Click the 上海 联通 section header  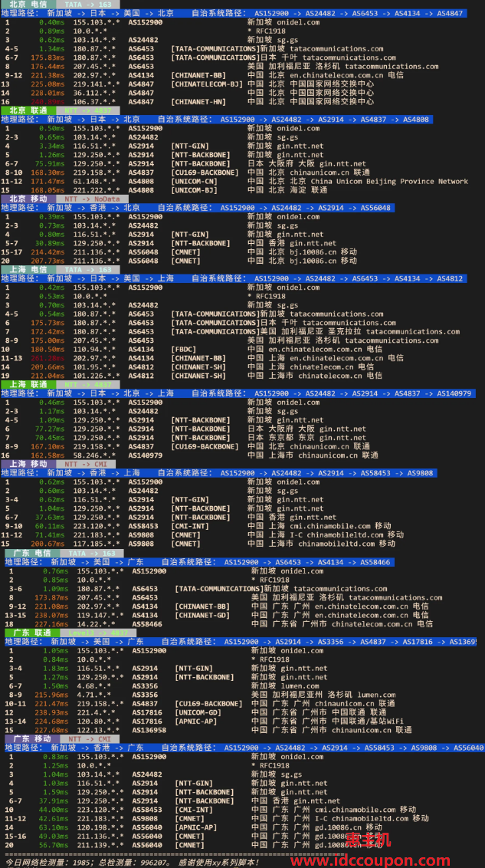[x=29, y=385]
